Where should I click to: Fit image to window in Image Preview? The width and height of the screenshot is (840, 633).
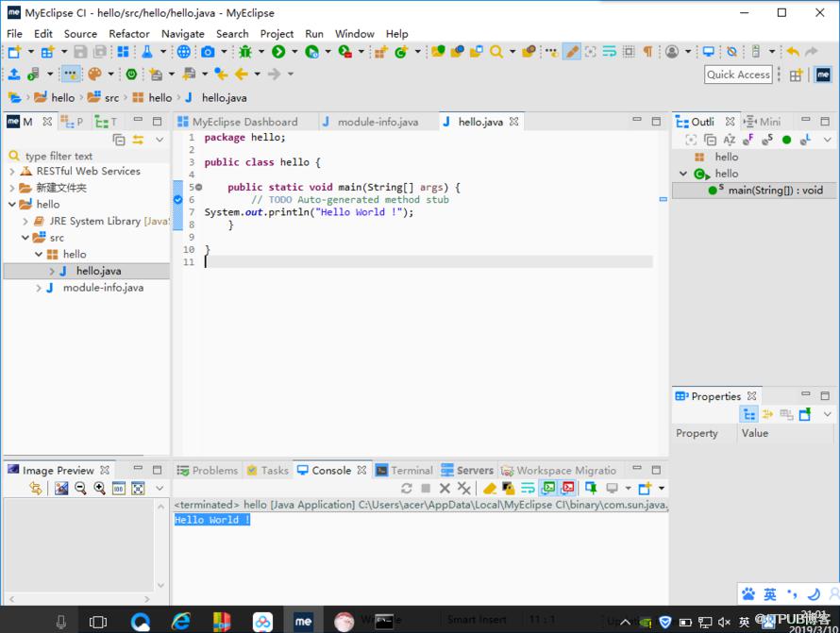click(x=138, y=488)
